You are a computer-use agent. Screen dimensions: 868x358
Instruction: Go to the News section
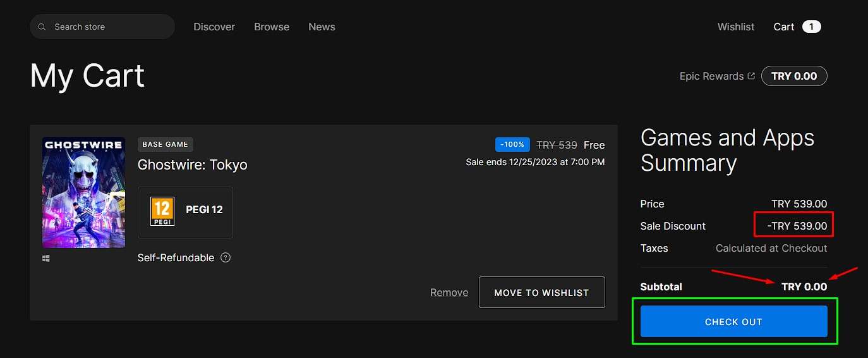point(322,27)
